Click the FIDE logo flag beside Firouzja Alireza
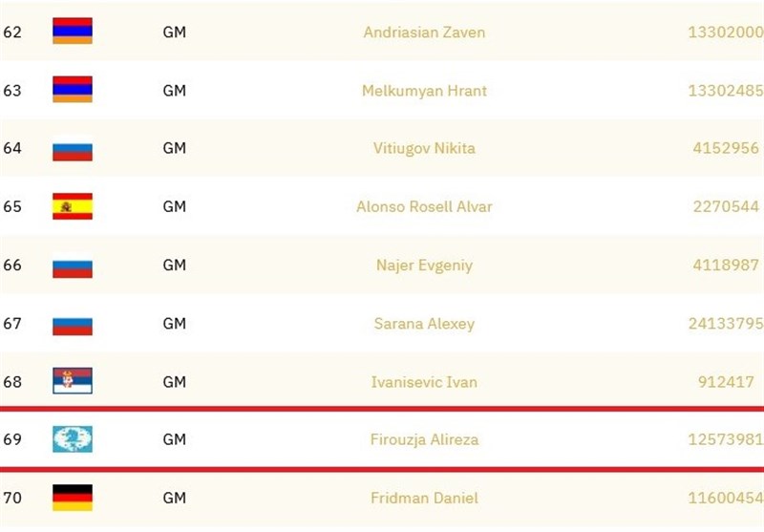 click(72, 439)
